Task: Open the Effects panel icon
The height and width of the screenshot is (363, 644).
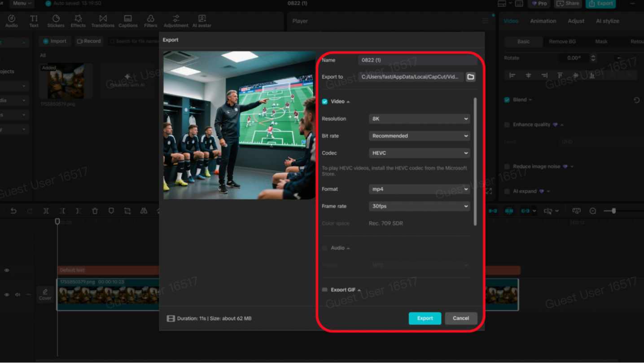Action: coord(78,21)
